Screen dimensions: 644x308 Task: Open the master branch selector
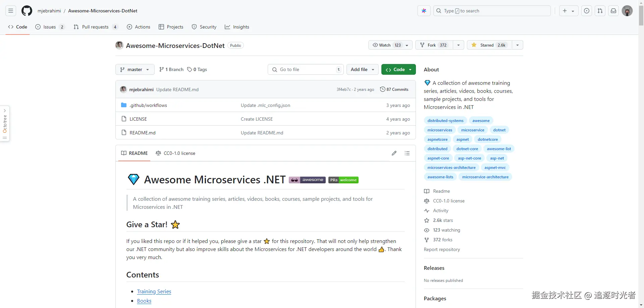coord(135,69)
